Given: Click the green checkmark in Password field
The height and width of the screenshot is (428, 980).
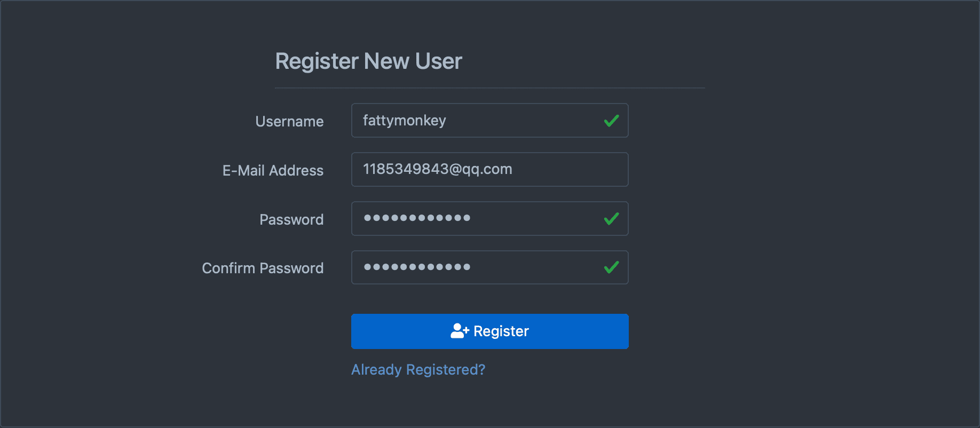Looking at the screenshot, I should (611, 219).
